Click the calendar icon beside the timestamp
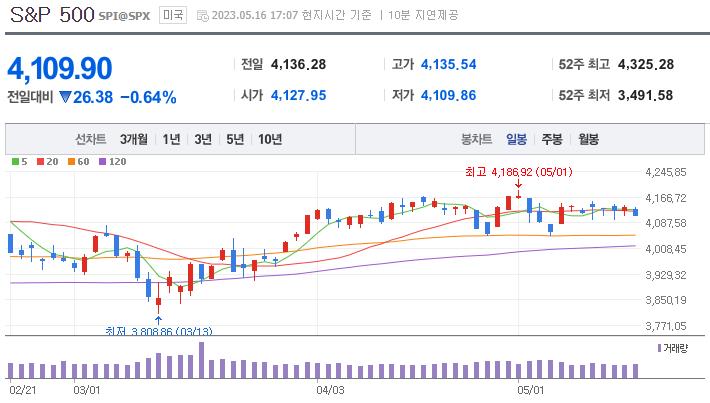The image size is (710, 403). [202, 16]
